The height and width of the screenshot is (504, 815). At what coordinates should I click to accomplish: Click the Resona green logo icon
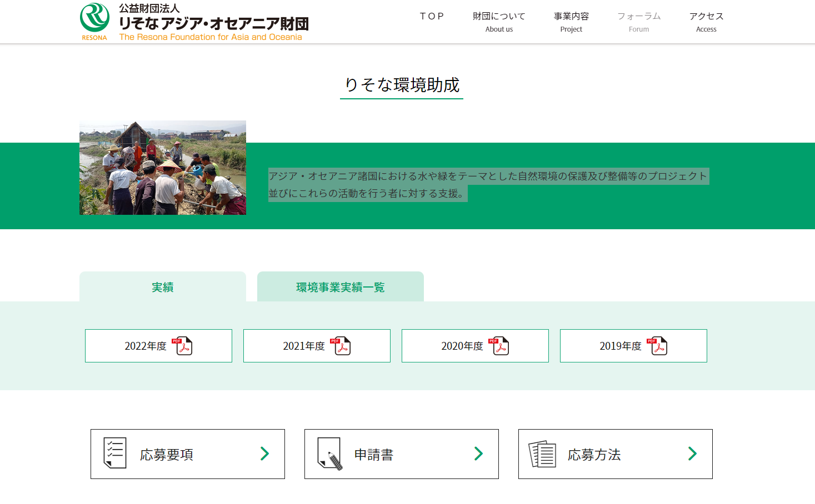pos(94,18)
